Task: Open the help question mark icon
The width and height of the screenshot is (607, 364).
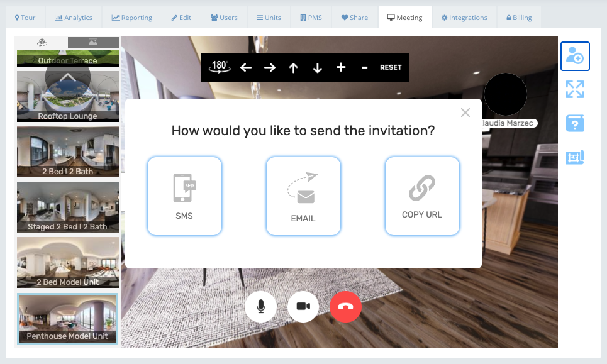Action: [574, 123]
